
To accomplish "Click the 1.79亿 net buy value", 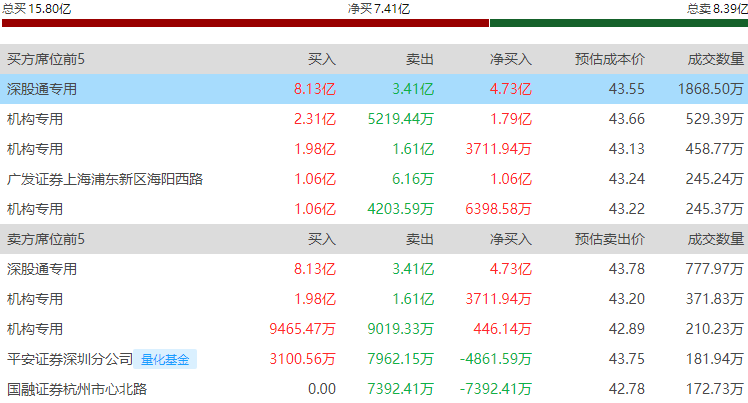I will (511, 119).
